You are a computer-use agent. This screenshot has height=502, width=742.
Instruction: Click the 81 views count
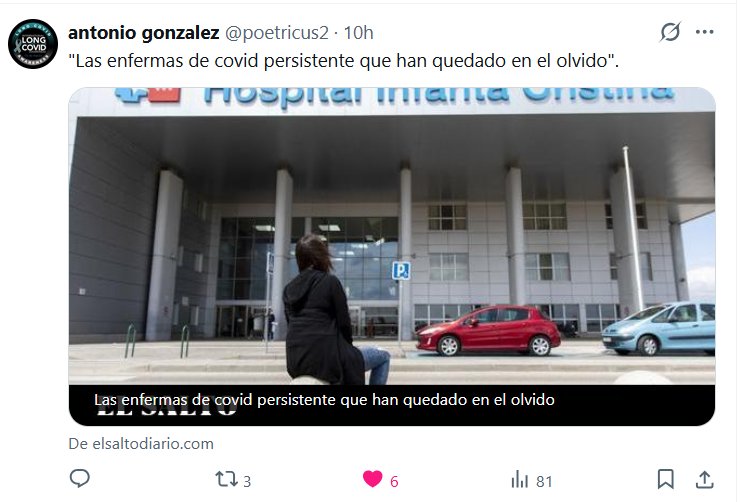point(544,482)
